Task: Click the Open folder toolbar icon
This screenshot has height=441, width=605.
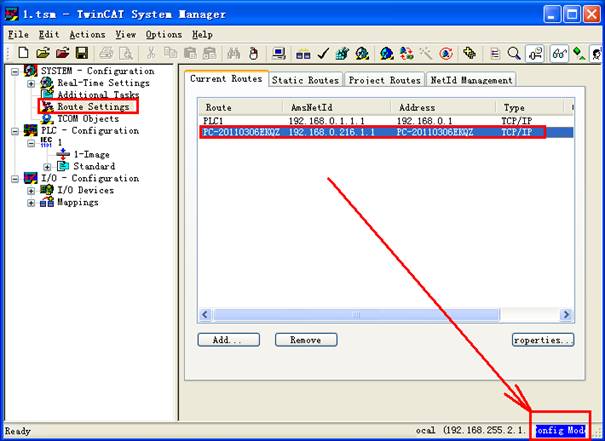Action: (x=43, y=53)
